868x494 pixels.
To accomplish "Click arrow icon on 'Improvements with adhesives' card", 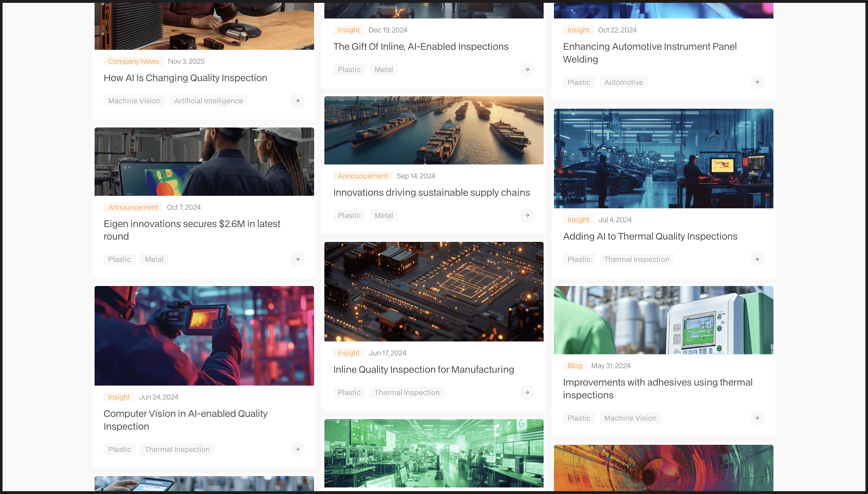I will pos(757,418).
